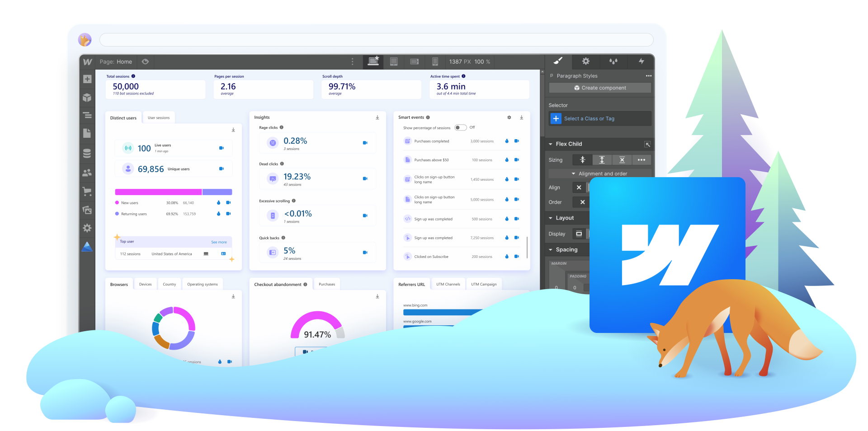Click See more in the Top user card

point(219,242)
